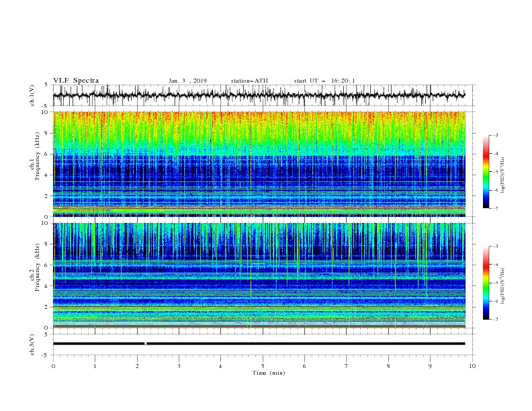Click time axis tick label "3"
This screenshot has width=532, height=411.
click(x=179, y=366)
